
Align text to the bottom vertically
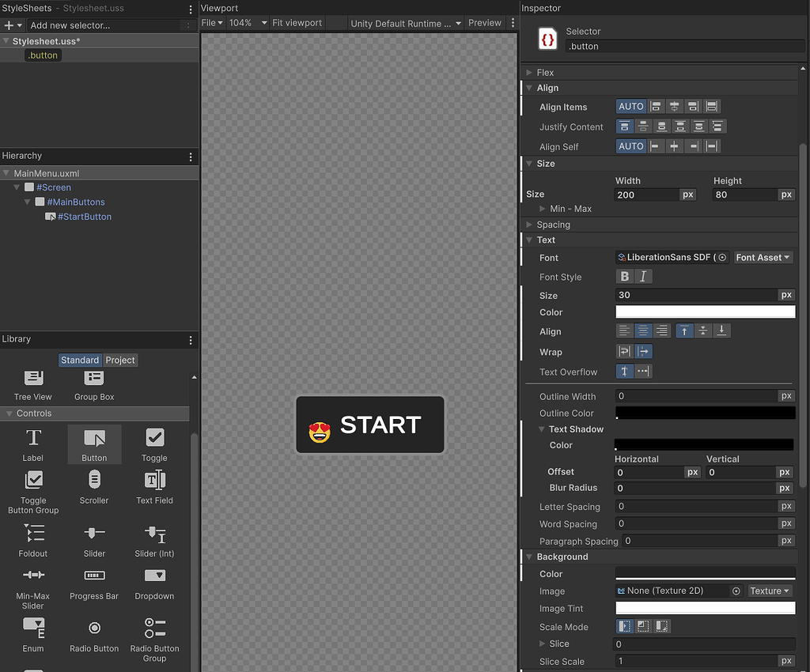pyautogui.click(x=721, y=330)
